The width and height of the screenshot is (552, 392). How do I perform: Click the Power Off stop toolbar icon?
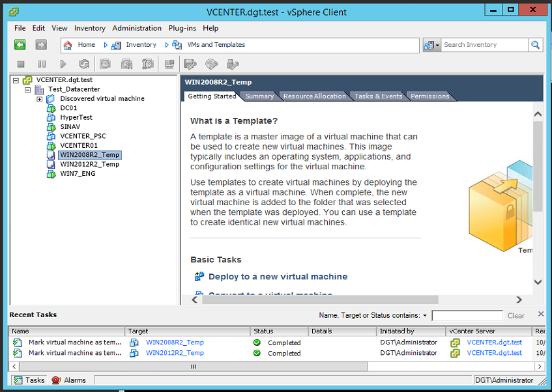tap(21, 64)
